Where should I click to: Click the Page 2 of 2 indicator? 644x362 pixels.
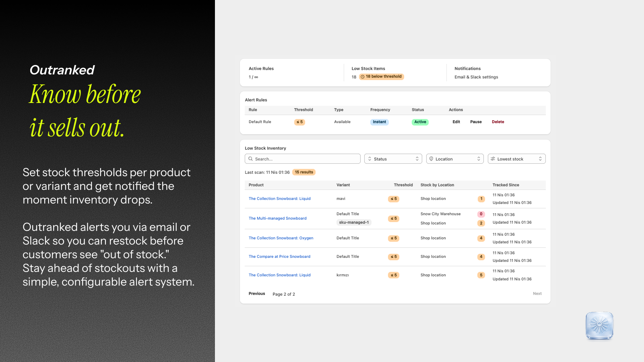pyautogui.click(x=284, y=294)
